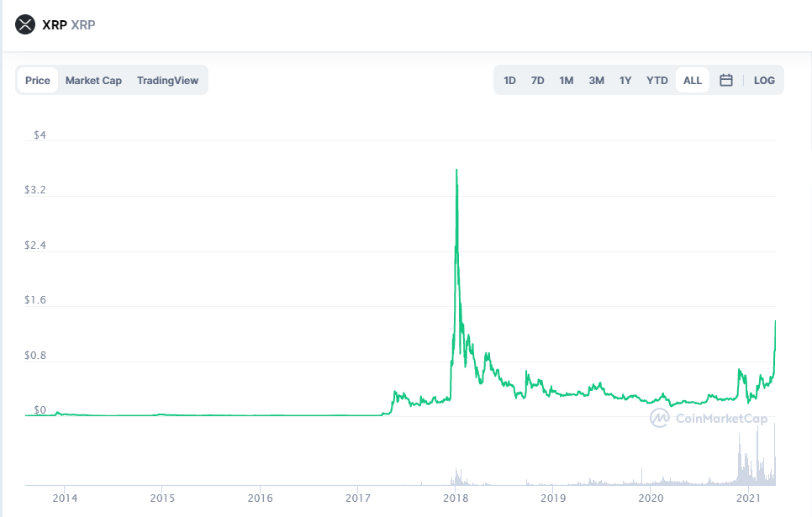Click the 2018 label on the time axis

(456, 498)
